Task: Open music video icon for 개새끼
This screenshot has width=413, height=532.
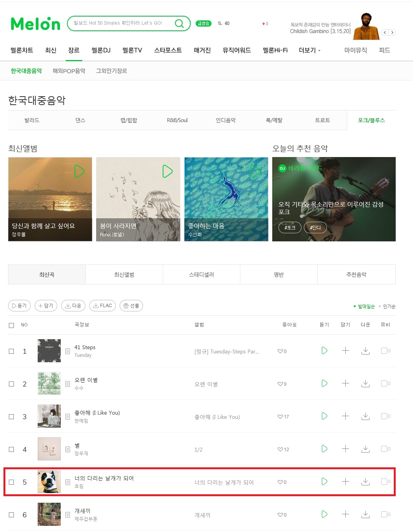Action: pyautogui.click(x=384, y=514)
